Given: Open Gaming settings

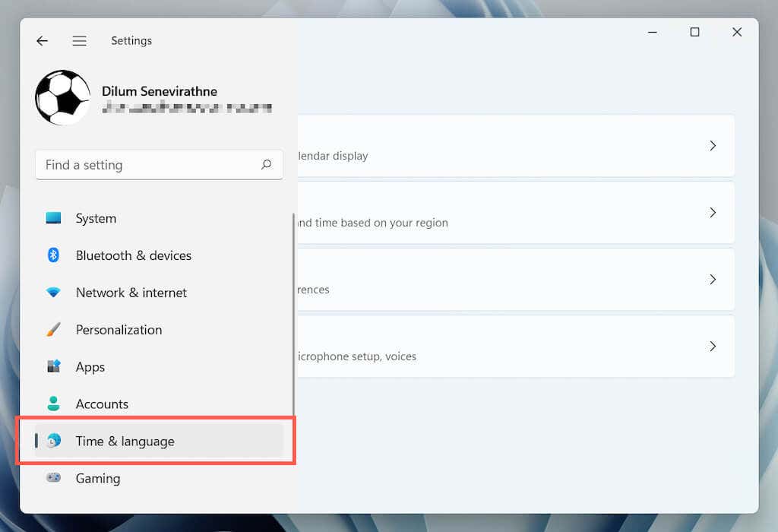Looking at the screenshot, I should tap(159, 478).
